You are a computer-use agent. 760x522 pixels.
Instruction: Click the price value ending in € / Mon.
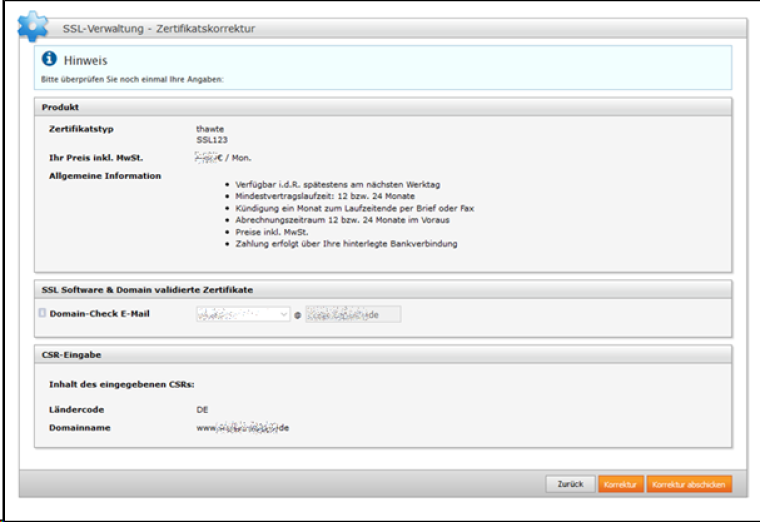click(x=223, y=158)
